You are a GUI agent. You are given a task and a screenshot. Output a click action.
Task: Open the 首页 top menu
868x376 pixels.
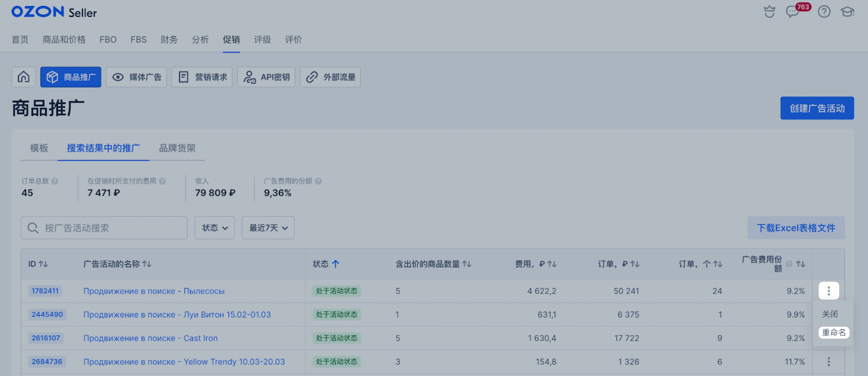tap(20, 40)
